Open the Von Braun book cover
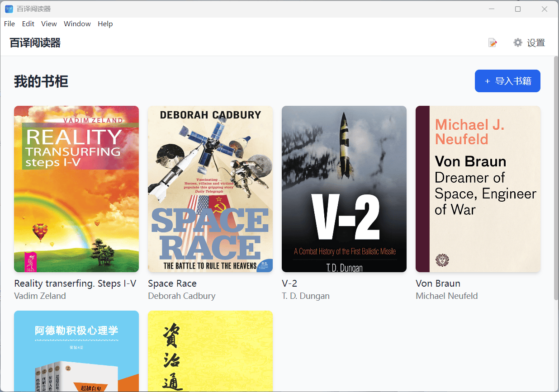The height and width of the screenshot is (392, 559). pyautogui.click(x=478, y=189)
